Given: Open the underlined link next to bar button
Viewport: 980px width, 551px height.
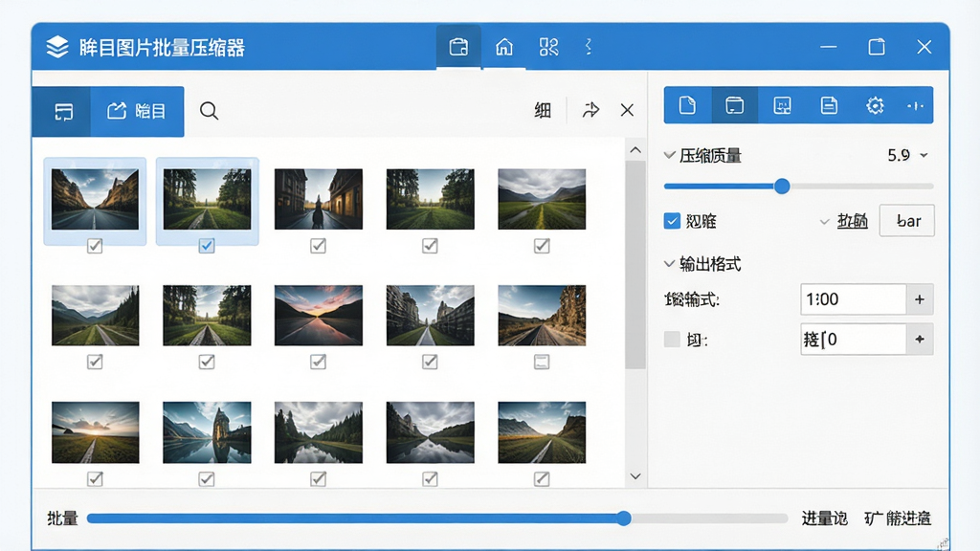Looking at the screenshot, I should coord(853,221).
